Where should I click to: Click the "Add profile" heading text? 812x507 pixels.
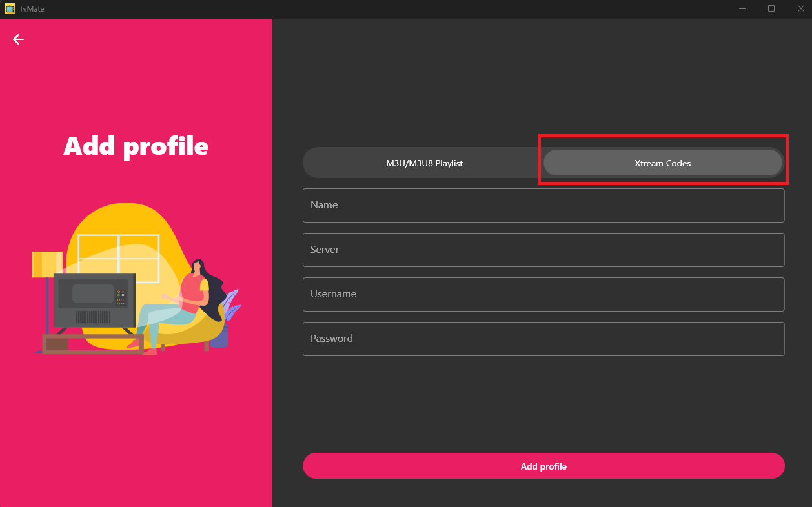point(136,146)
